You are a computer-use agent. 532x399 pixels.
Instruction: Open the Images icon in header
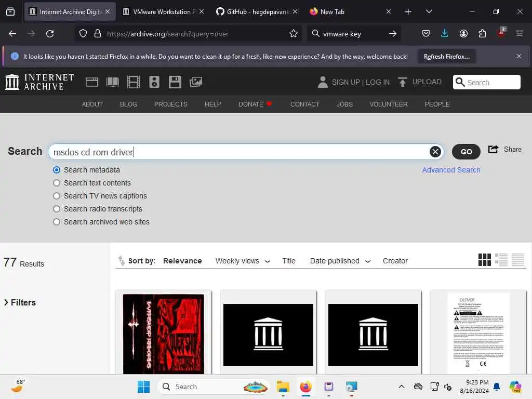point(196,82)
